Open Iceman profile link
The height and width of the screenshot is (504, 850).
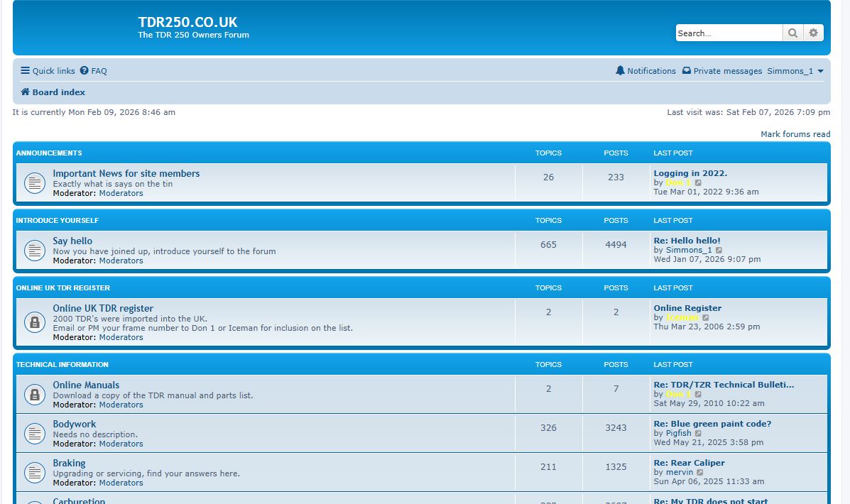point(682,317)
